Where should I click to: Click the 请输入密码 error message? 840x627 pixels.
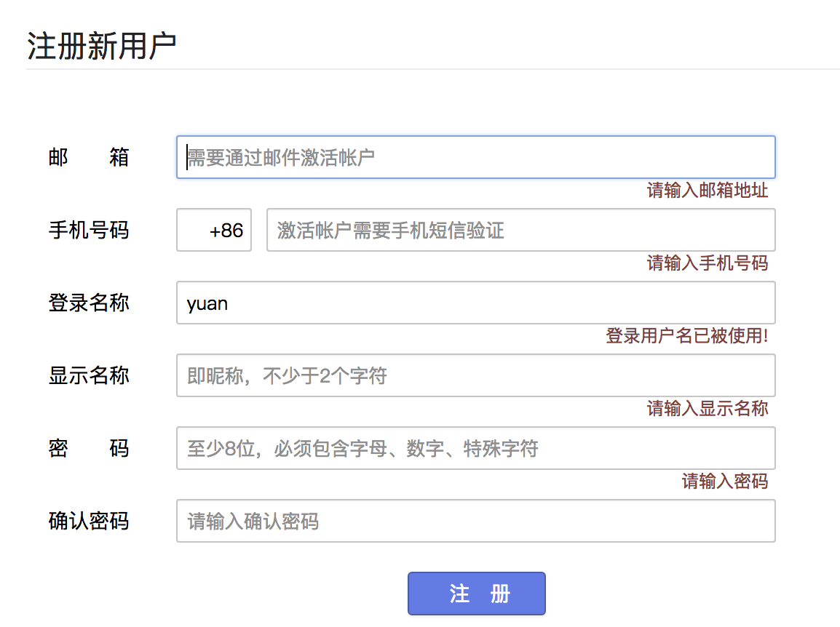tap(725, 482)
